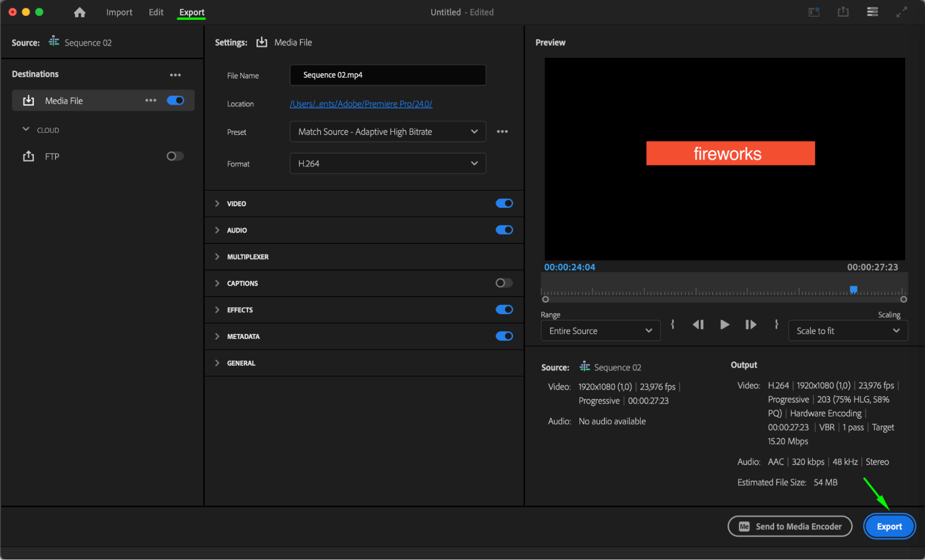Viewport: 925px width, 560px height.
Task: Switch to the Edit tab
Action: coord(156,12)
